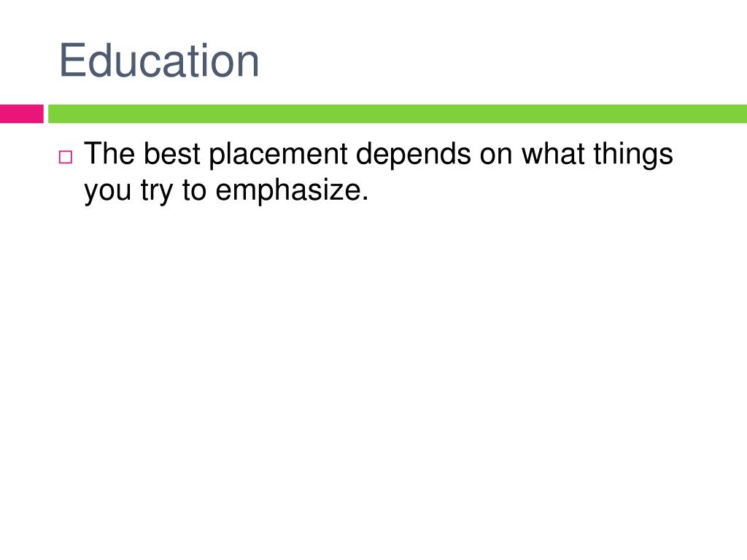Click the word "to" before "emphasize"

click(x=194, y=190)
